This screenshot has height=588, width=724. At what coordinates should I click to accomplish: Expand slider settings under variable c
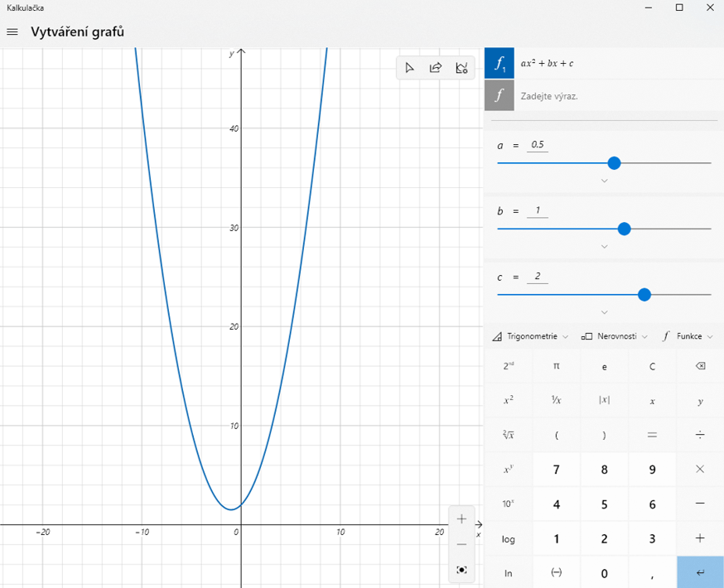click(604, 312)
